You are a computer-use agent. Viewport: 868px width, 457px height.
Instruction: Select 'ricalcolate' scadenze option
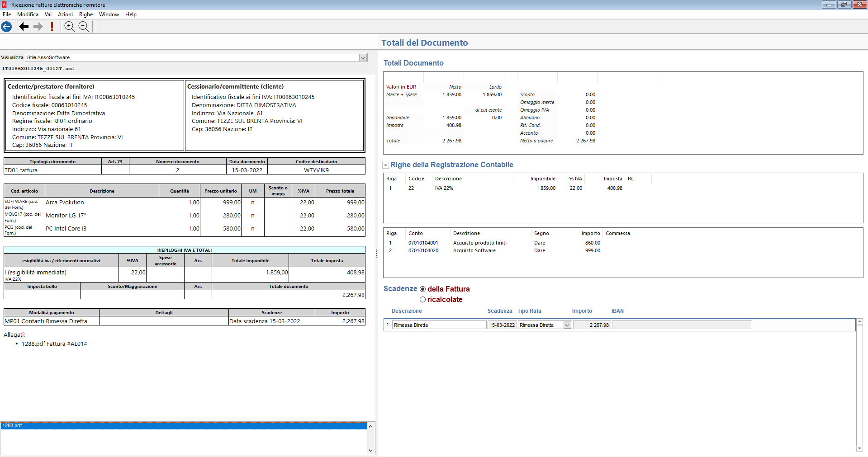click(422, 300)
